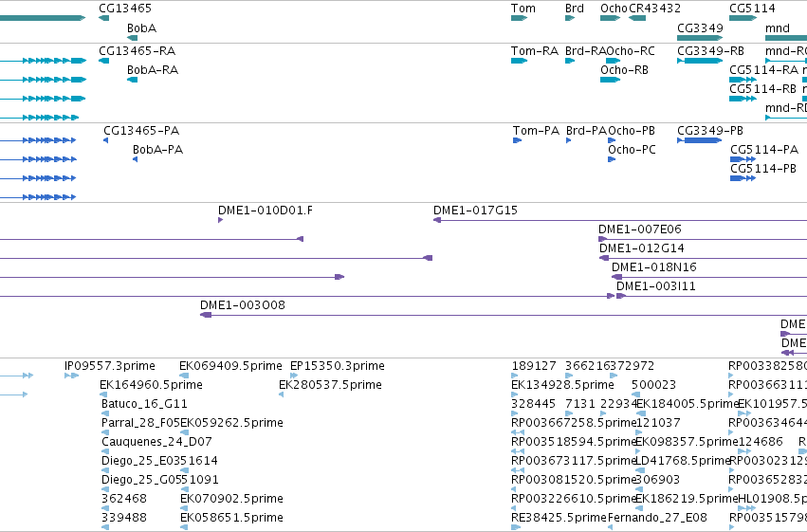Image resolution: width=807 pixels, height=532 pixels.
Task: Click the LD41768.5prime EST
Action: tap(639, 470)
